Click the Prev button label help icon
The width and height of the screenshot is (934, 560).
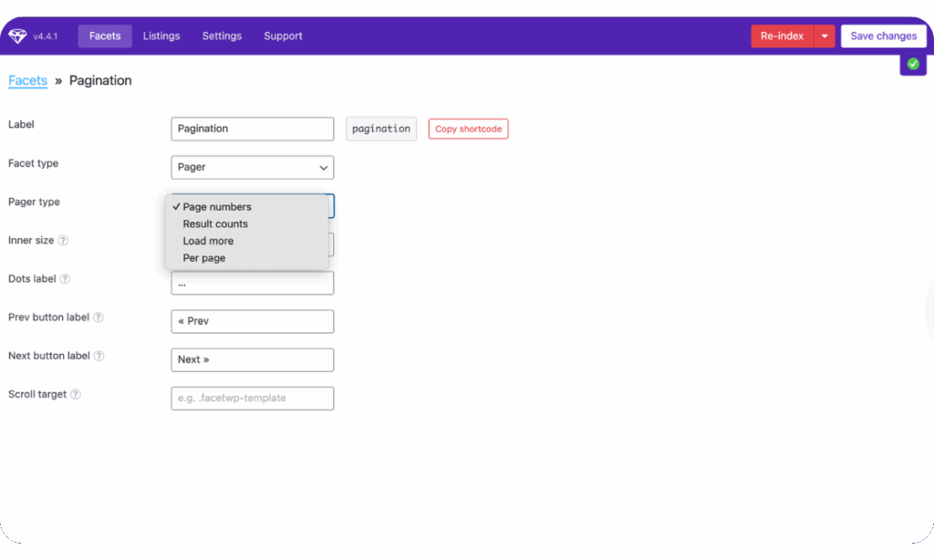(99, 317)
